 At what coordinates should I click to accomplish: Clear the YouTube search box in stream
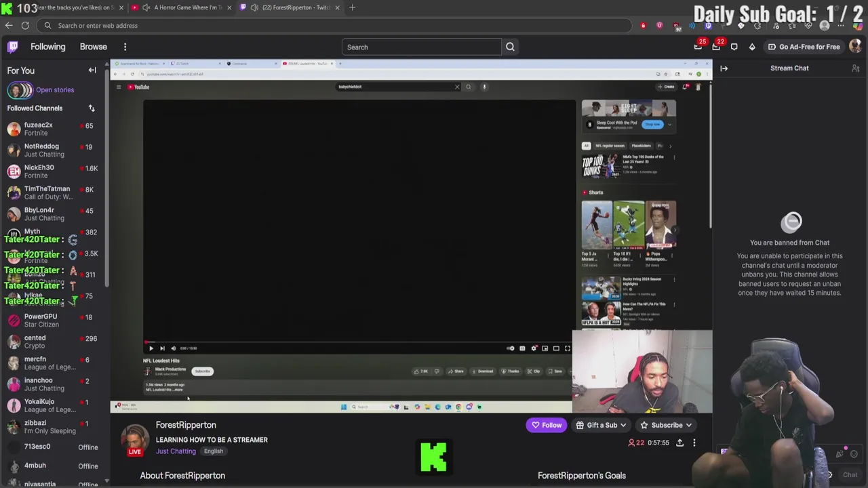coord(457,87)
